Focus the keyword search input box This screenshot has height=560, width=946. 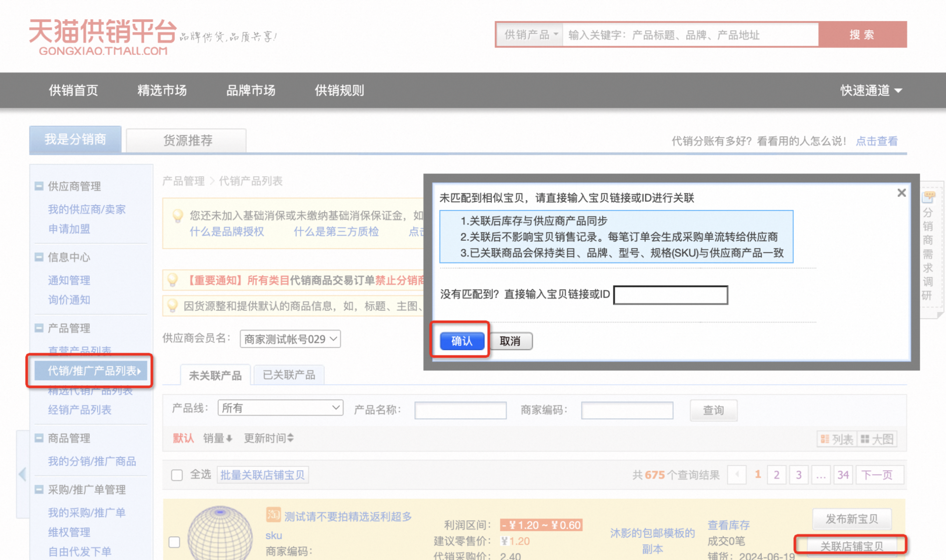pos(690,35)
